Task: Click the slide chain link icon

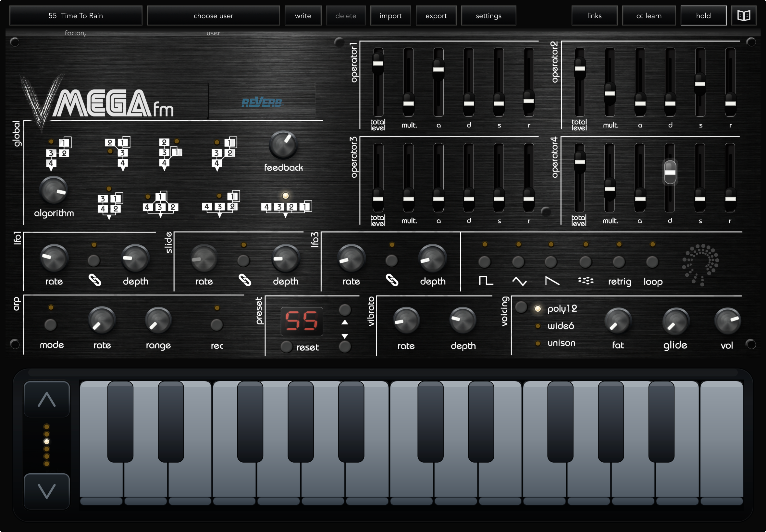Action: (245, 280)
